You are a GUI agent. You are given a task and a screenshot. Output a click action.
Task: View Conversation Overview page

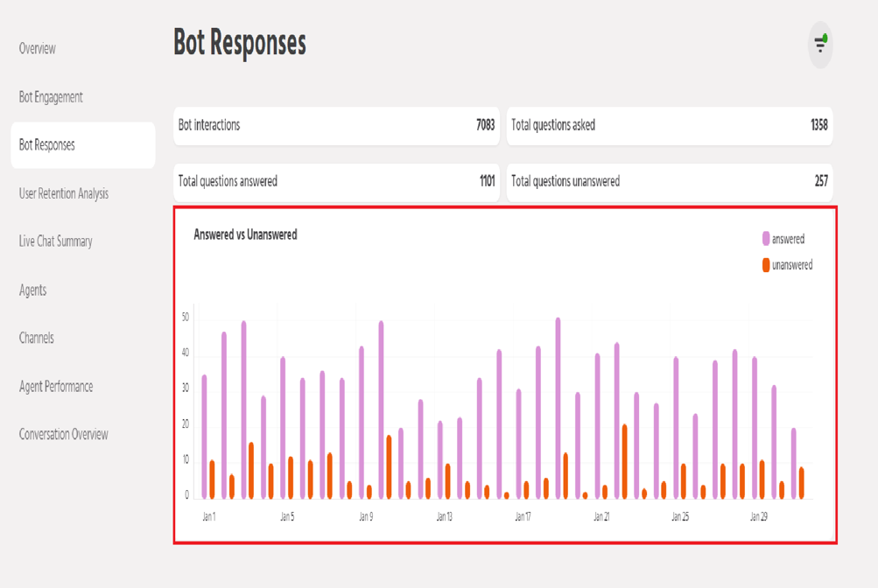[64, 434]
